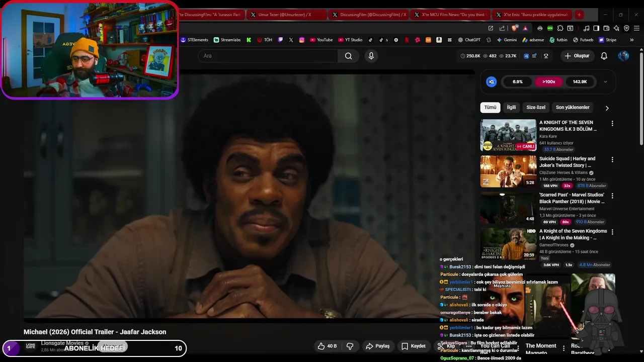Screen dimensions: 644x362
Task: Open options menu for Suicide Squad video
Action: (x=612, y=159)
